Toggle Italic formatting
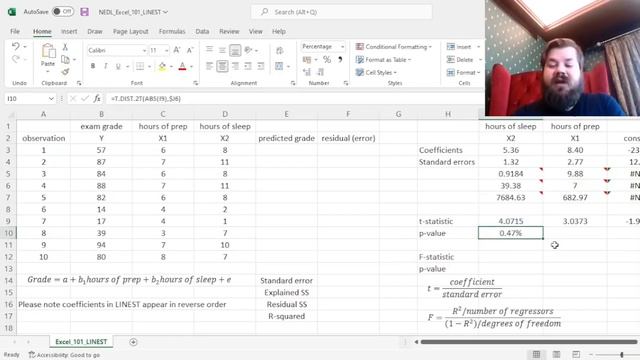This screenshot has height=360, width=640. click(105, 66)
